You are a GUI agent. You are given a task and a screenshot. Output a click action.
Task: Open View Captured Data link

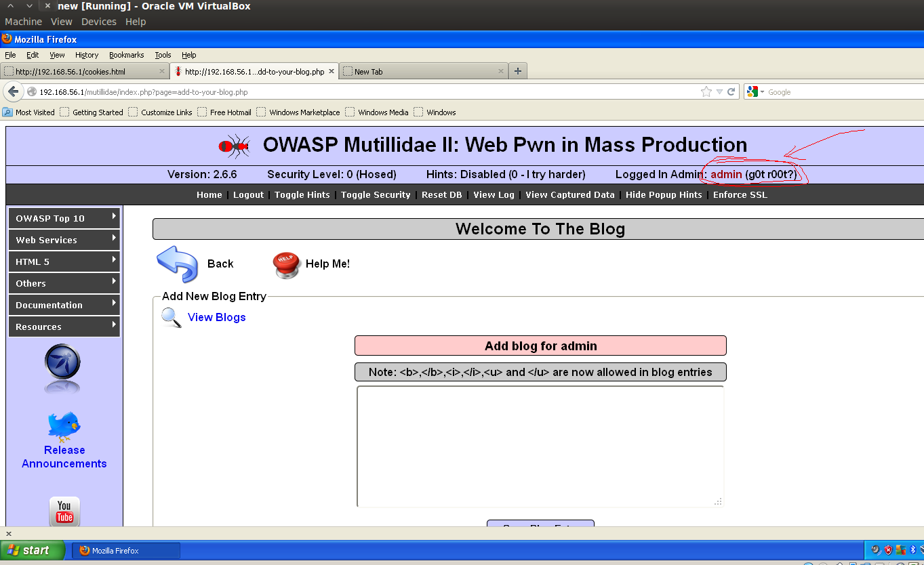pos(570,194)
